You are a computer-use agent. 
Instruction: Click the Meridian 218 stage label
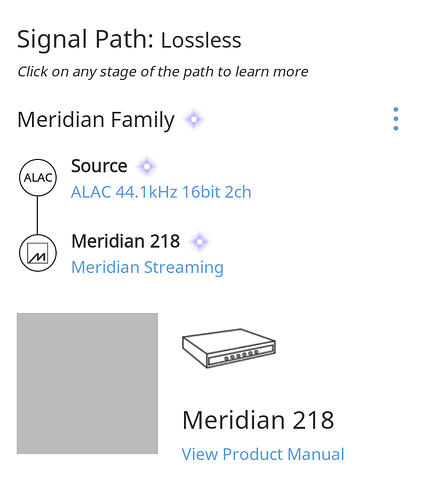click(126, 241)
